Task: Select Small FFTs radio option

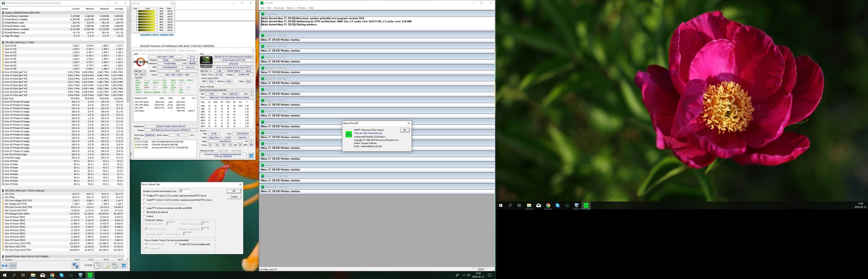Action: [x=145, y=200]
